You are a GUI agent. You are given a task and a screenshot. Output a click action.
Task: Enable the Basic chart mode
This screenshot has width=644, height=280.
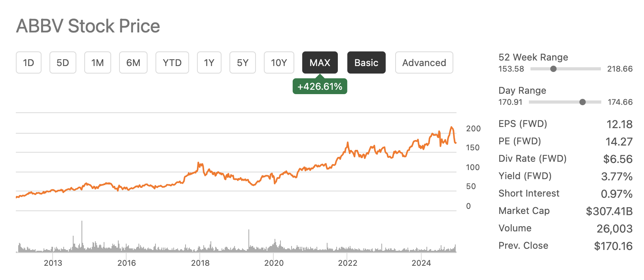pos(366,62)
